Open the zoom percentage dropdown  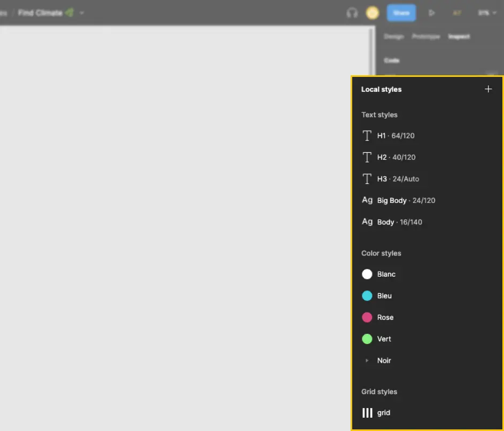(x=486, y=12)
